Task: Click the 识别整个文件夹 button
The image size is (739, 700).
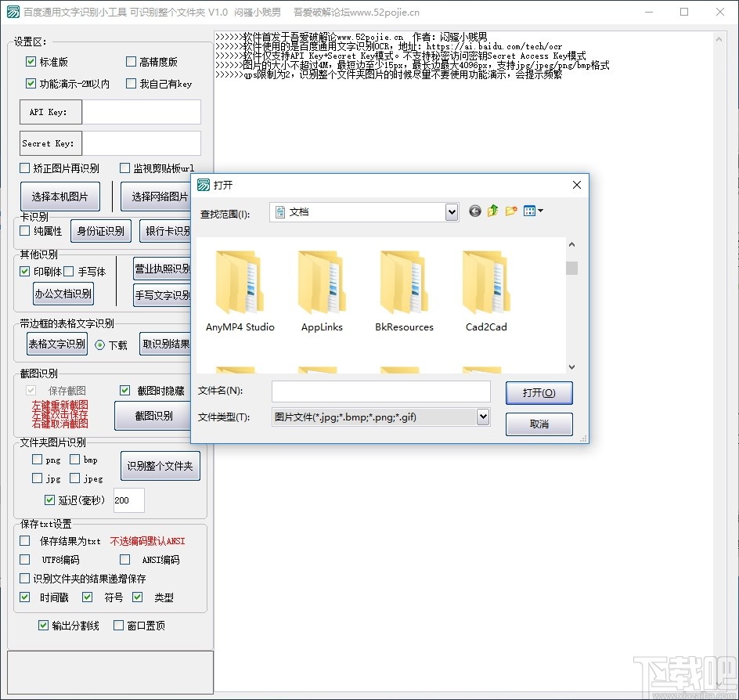Action: pos(160,465)
